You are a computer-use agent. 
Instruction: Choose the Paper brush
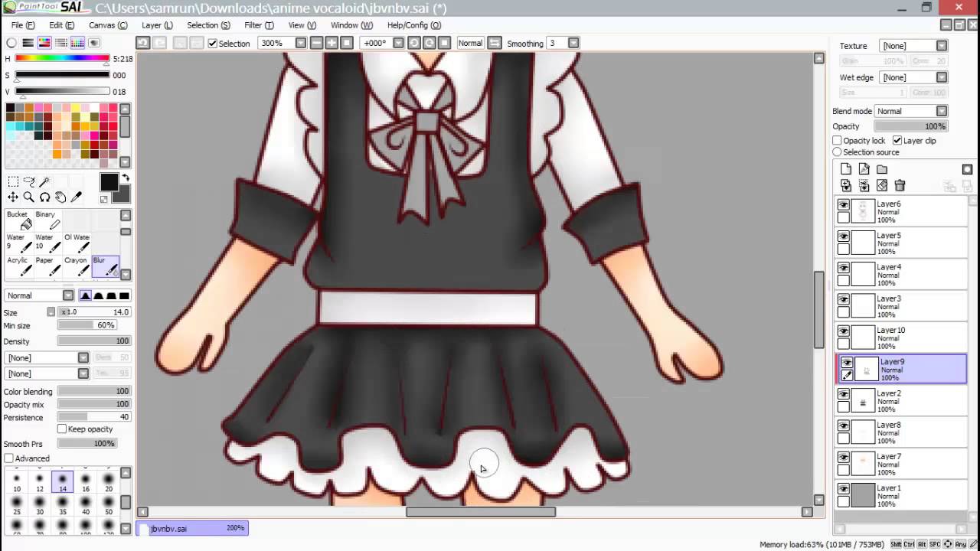pos(47,266)
